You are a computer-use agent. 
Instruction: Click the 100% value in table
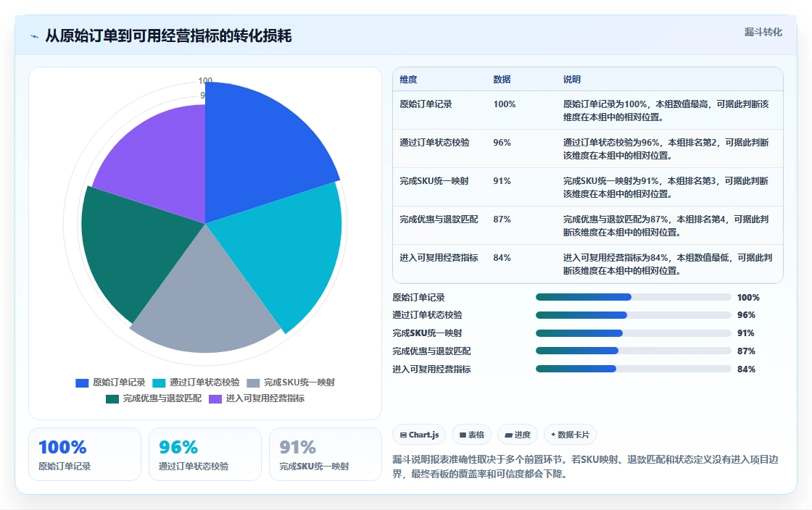pos(505,104)
